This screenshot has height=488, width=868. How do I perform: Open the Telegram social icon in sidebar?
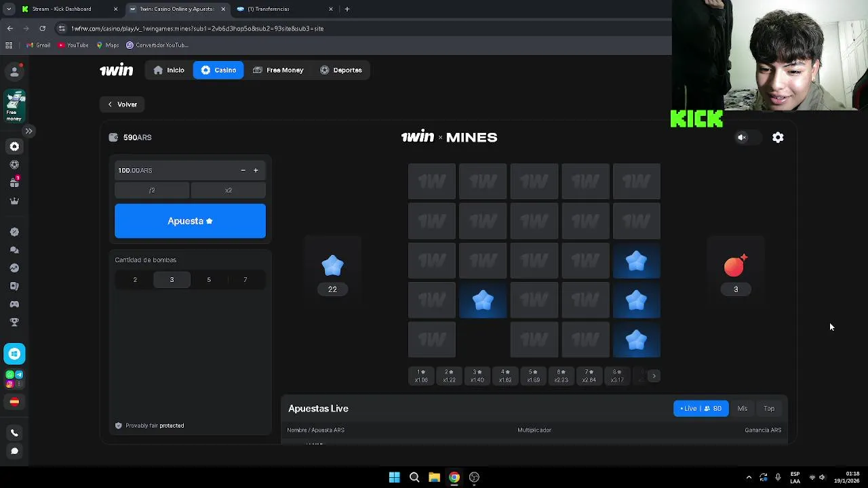19,375
